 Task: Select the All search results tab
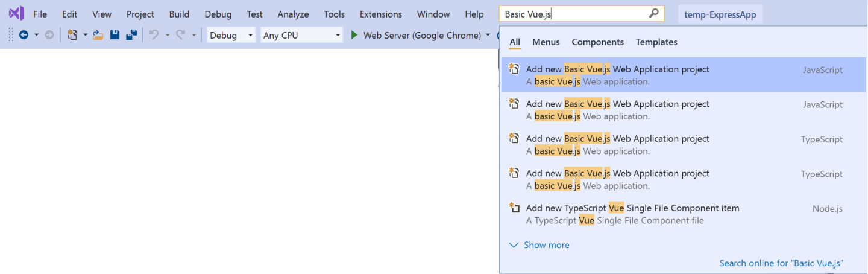(515, 42)
